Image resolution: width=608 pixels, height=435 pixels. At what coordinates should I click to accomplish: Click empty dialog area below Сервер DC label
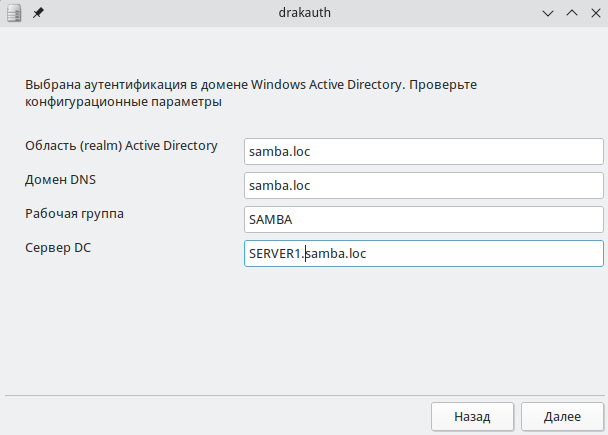pos(120,320)
